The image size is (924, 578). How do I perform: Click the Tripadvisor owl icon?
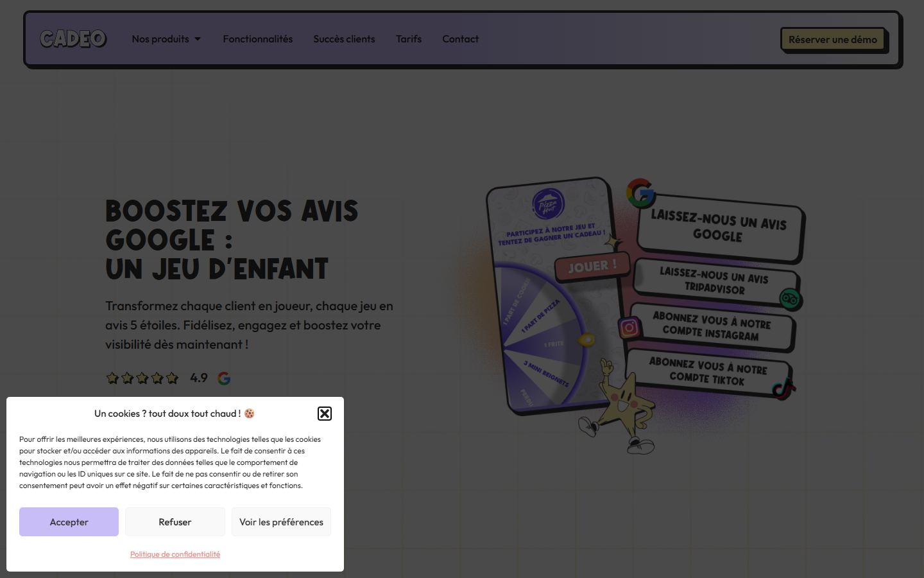coord(791,300)
